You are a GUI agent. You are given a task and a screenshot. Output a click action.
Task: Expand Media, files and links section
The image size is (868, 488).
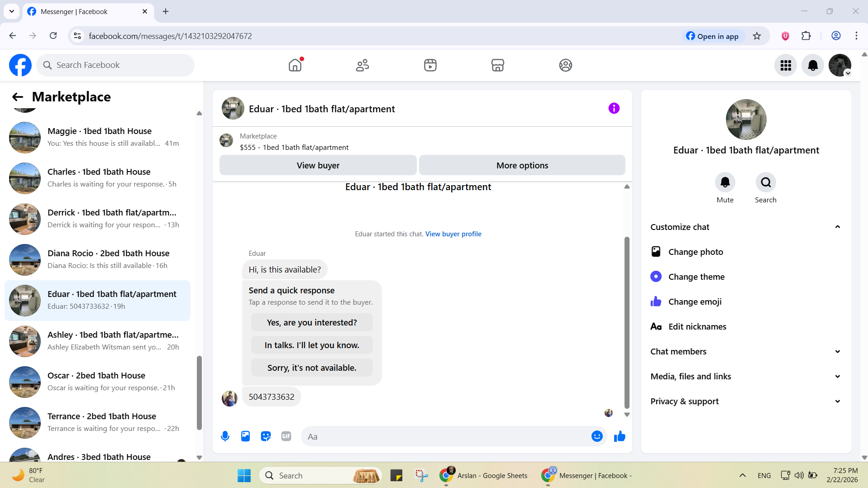[x=746, y=377]
